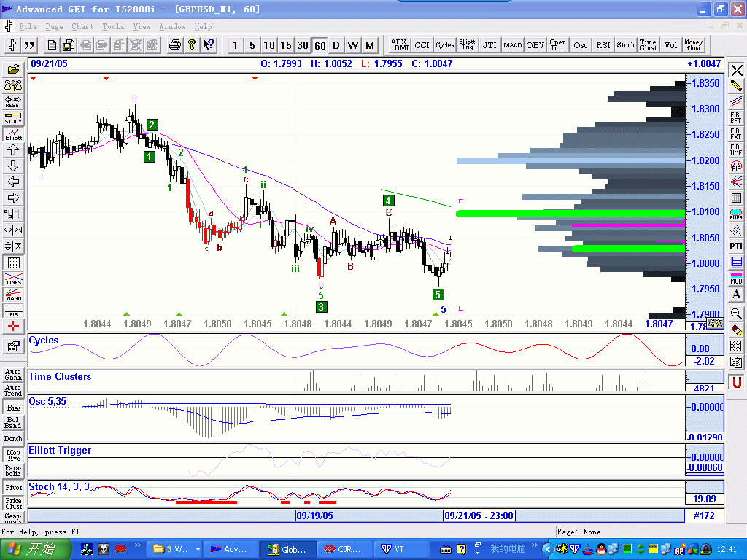Image resolution: width=747 pixels, height=560 pixels.
Task: Save the chart with floppy disk icon
Action: coord(69,45)
